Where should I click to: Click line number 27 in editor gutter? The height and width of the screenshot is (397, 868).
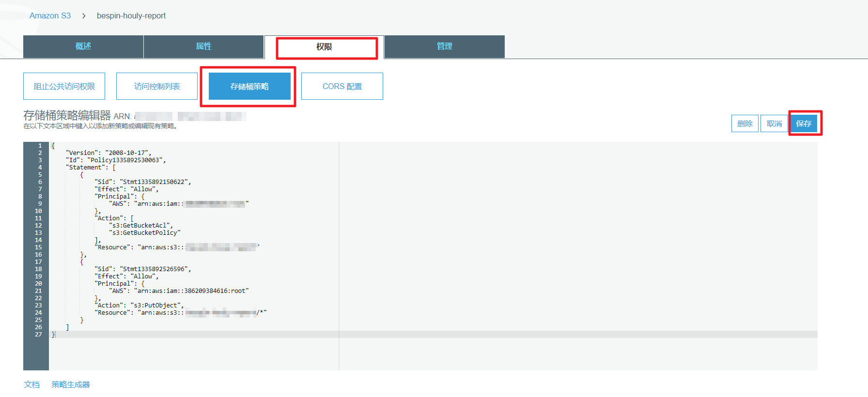(38, 335)
